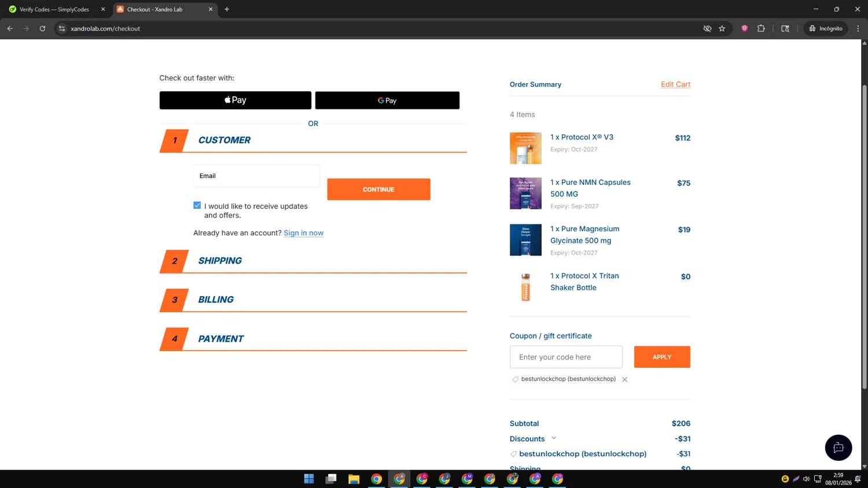Click the orange CONTINUE button

378,189
